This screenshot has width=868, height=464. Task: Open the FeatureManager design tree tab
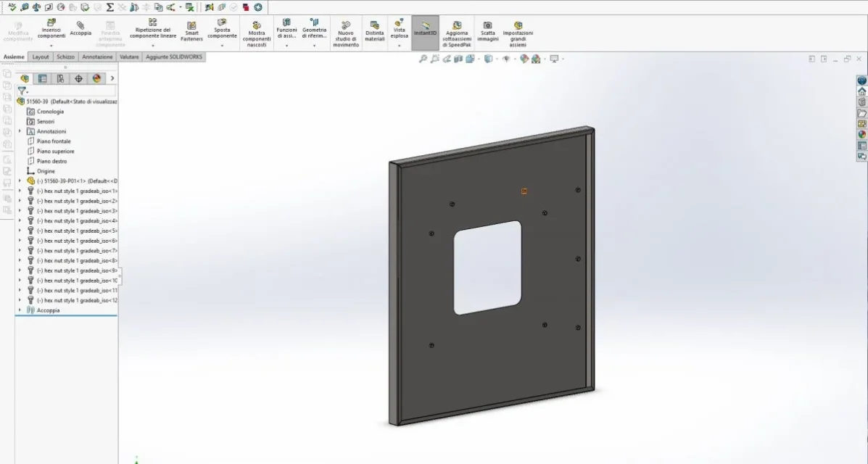(x=25, y=78)
